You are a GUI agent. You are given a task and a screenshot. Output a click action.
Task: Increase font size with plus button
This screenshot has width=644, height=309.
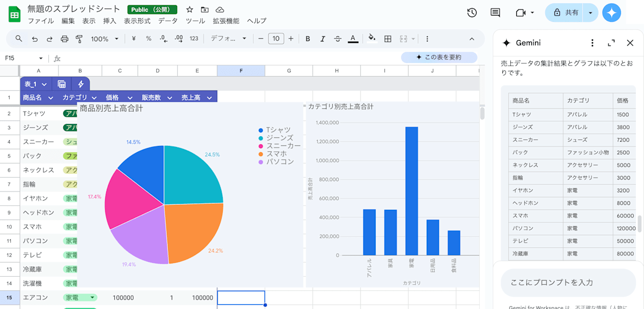pos(291,39)
